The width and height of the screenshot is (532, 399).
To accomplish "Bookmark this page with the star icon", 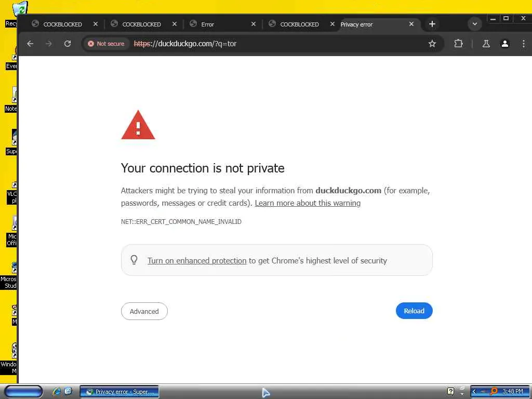I will [x=432, y=44].
